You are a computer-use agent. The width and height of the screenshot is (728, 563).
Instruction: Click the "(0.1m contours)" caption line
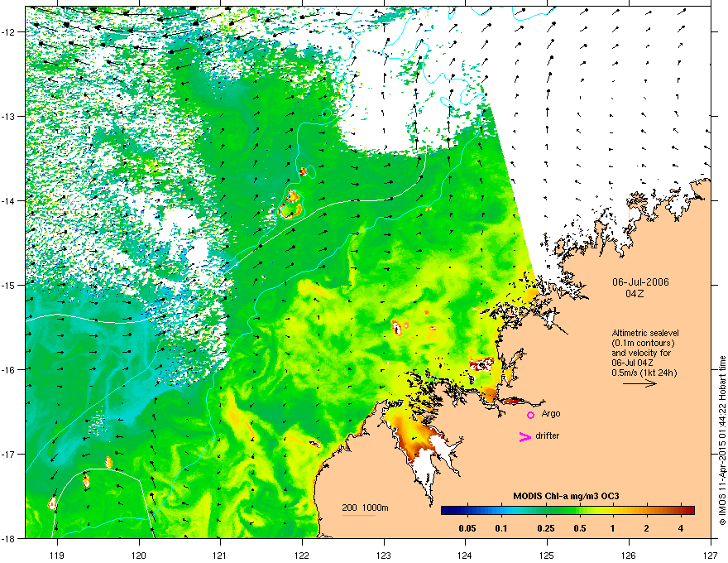point(643,343)
